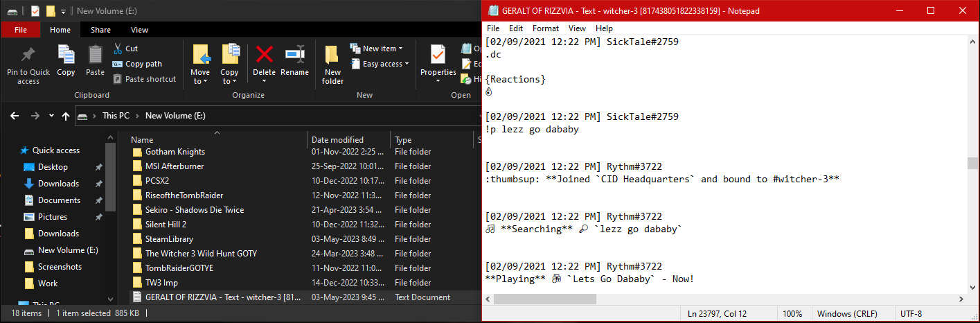Click the drive icon in address bar
980x323 pixels.
pos(82,116)
